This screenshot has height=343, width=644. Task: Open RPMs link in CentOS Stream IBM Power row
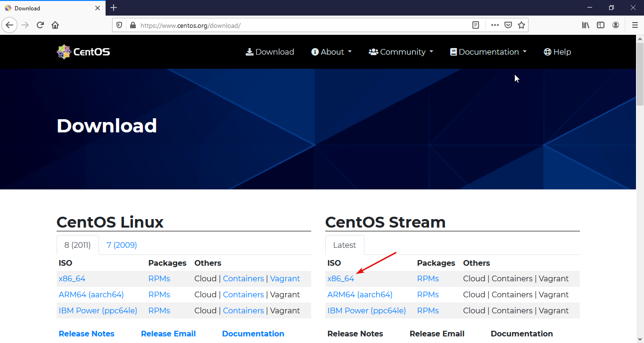tap(428, 310)
